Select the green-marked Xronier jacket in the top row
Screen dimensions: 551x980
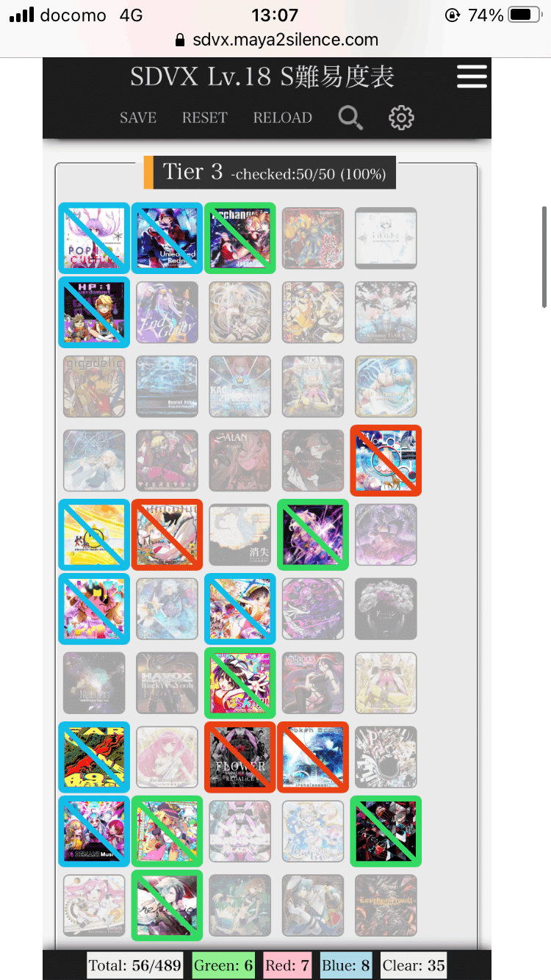point(240,239)
